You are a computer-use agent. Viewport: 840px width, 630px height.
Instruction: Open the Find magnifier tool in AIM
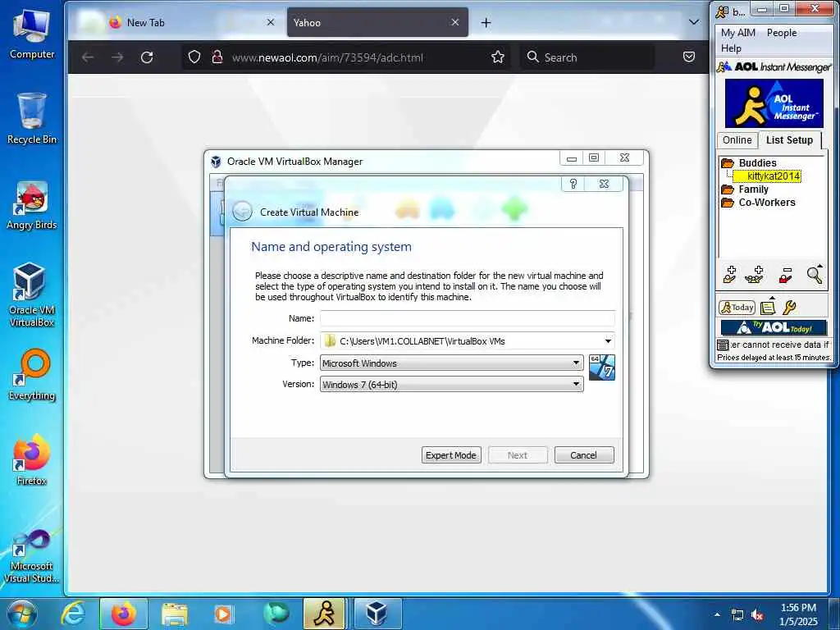(x=815, y=274)
